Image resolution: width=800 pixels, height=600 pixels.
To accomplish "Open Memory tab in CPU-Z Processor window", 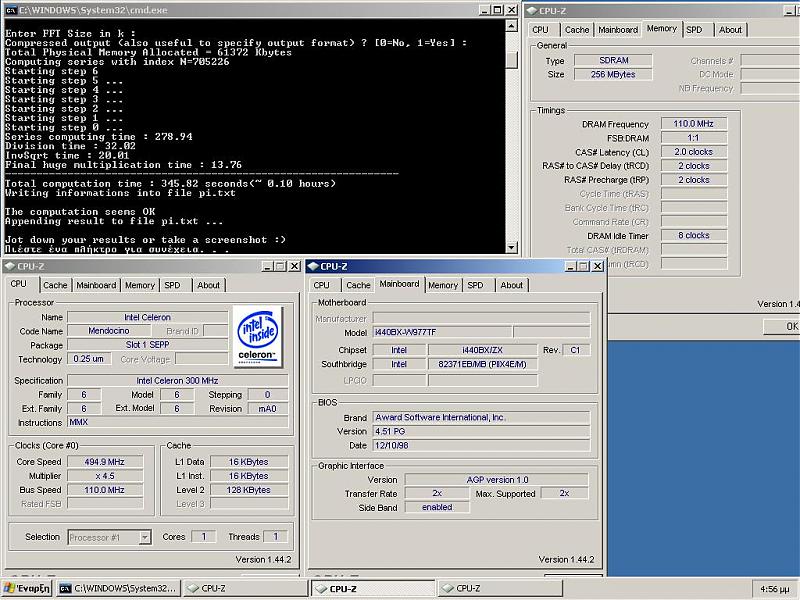I will (140, 285).
